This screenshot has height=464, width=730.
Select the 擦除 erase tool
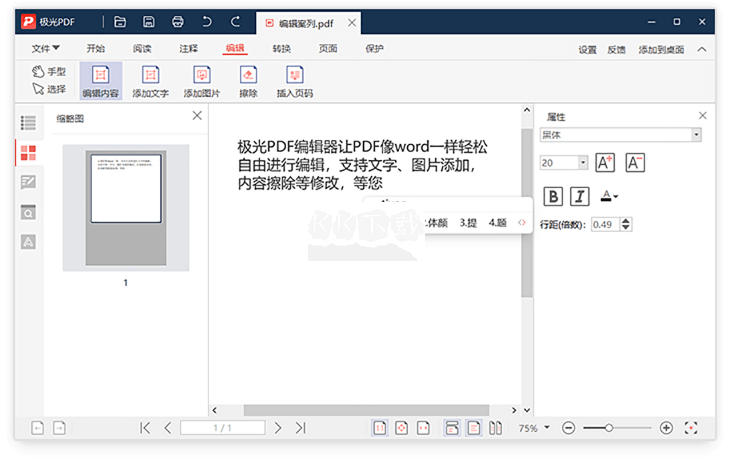(x=248, y=81)
